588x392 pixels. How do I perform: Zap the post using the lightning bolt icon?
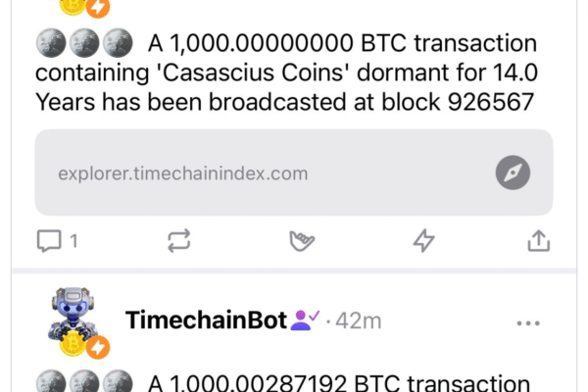tap(423, 241)
